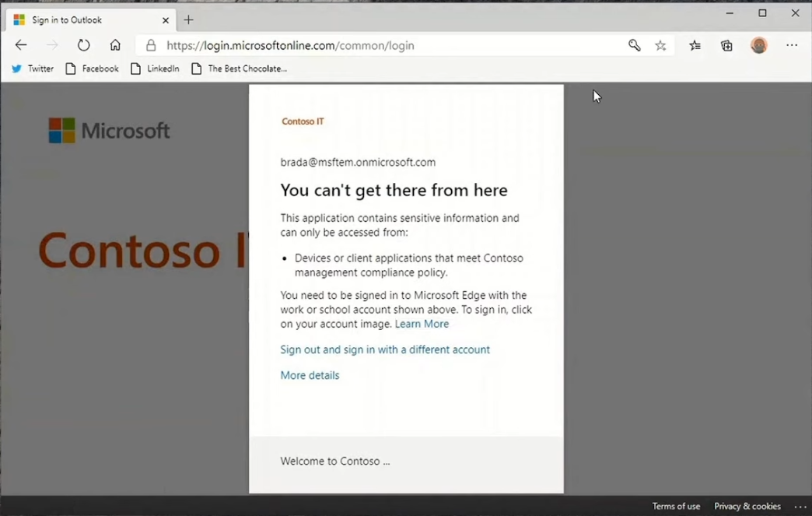The height and width of the screenshot is (516, 812).
Task: Click the Refresh page icon
Action: click(83, 45)
